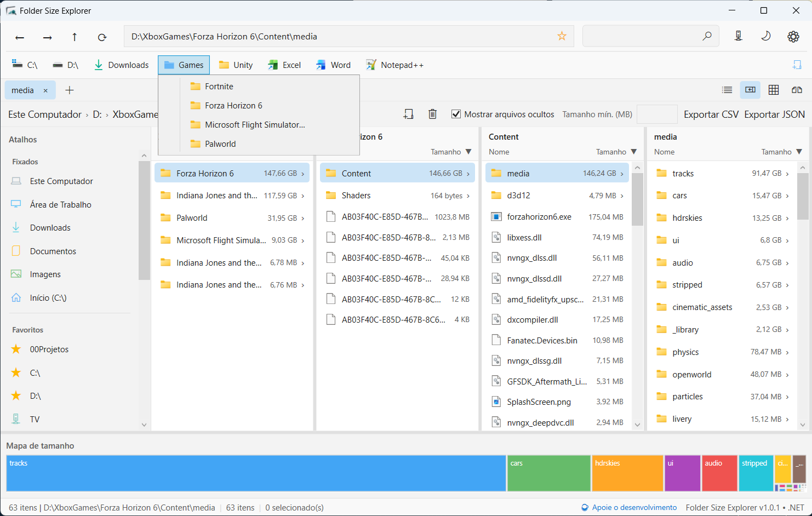Expand Shaders folder chevron

point(468,196)
